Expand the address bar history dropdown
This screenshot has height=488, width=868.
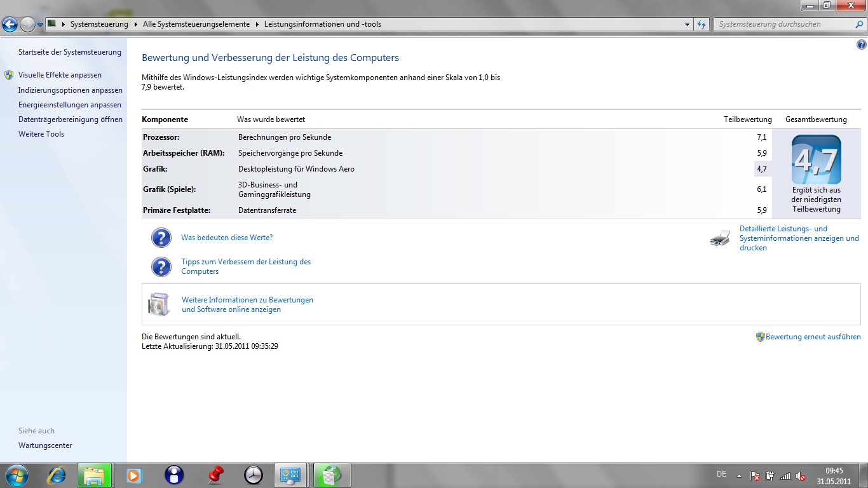pos(688,24)
